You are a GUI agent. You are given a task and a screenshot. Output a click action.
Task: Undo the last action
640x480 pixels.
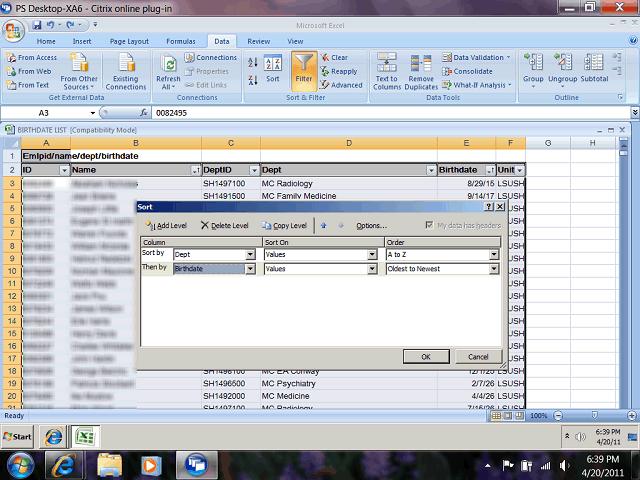click(x=50, y=25)
